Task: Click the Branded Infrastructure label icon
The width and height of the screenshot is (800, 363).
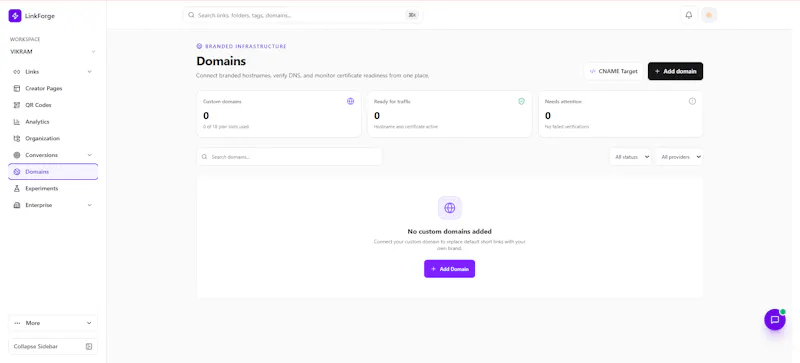Action: tap(199, 46)
